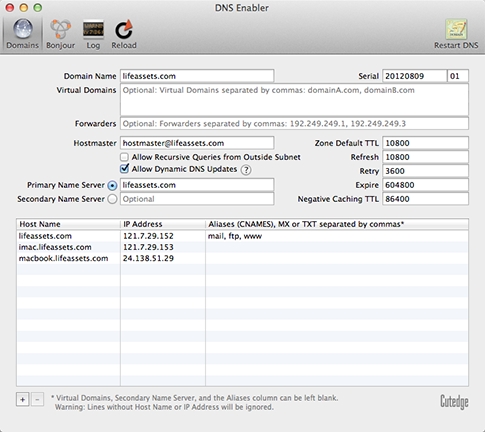Click the Expire value field 604800
The image size is (485, 432).
pyautogui.click(x=425, y=185)
